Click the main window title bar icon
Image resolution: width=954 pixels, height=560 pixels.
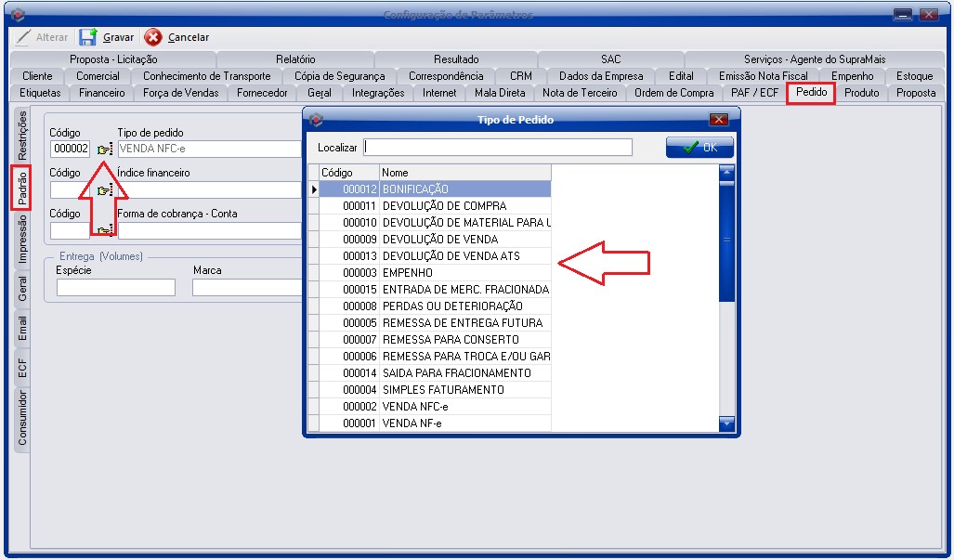click(15, 14)
